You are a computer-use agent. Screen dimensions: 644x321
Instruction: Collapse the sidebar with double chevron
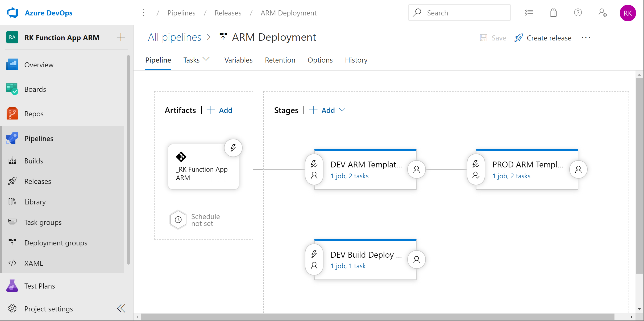(121, 308)
